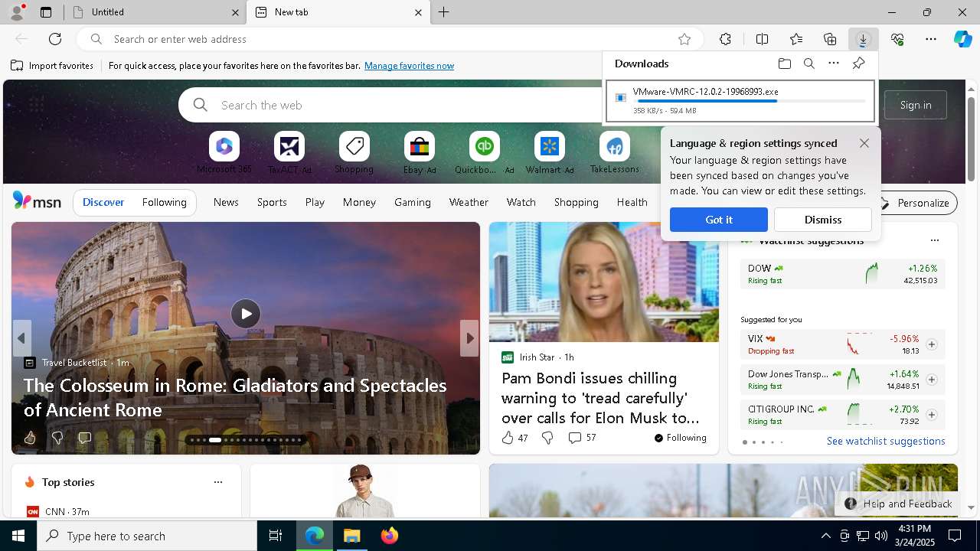Image resolution: width=980 pixels, height=551 pixels.
Task: Click Sign in button
Action: (916, 105)
